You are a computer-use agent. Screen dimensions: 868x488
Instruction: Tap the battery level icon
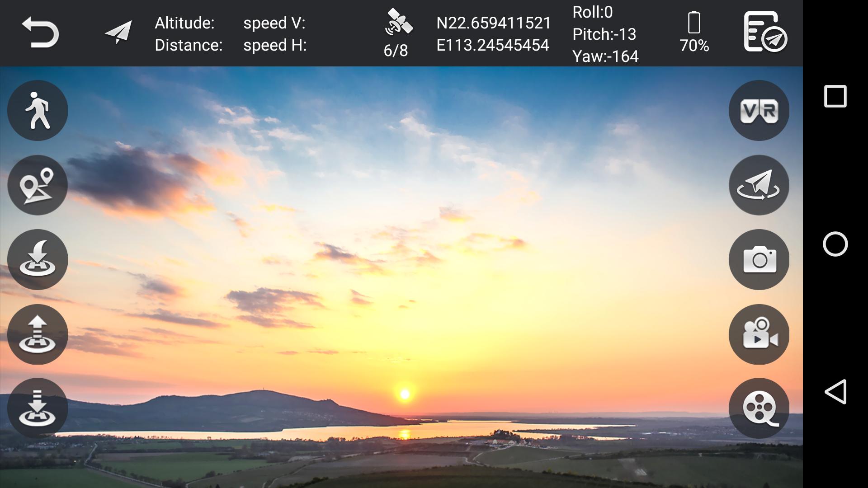tap(694, 22)
